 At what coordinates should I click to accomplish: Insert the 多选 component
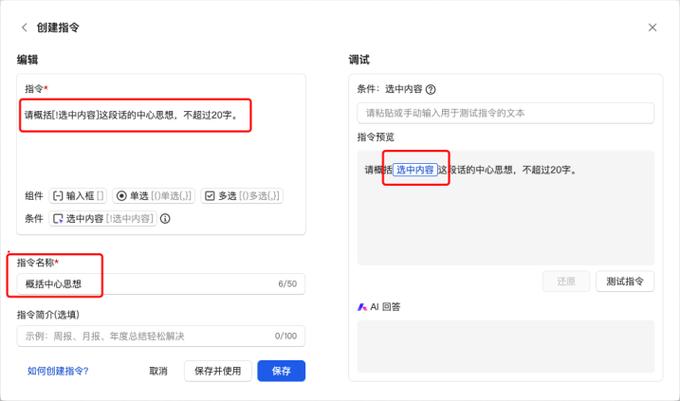242,196
